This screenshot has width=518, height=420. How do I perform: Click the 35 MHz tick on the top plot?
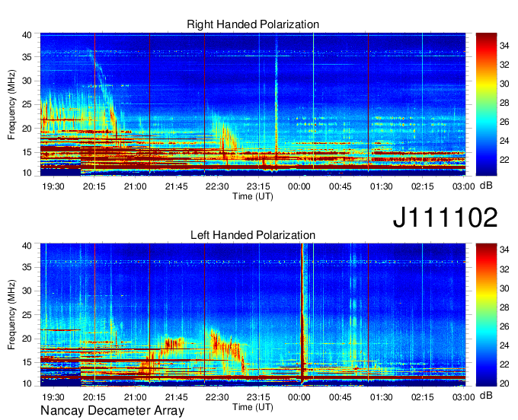click(27, 57)
